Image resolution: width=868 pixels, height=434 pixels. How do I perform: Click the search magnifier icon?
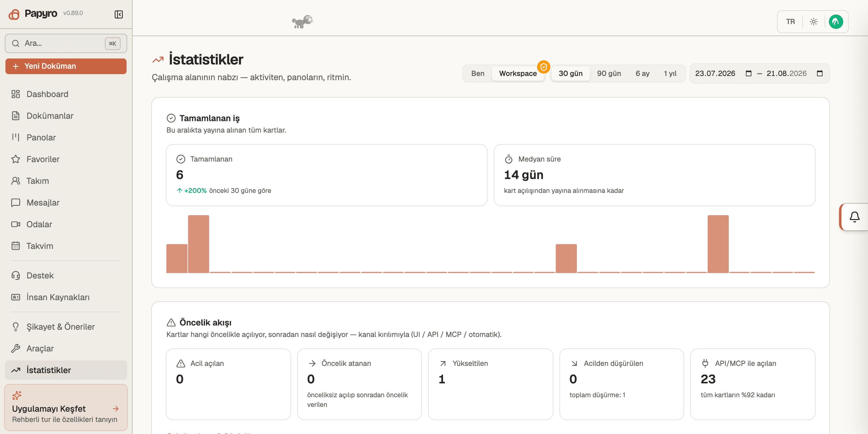tap(15, 43)
